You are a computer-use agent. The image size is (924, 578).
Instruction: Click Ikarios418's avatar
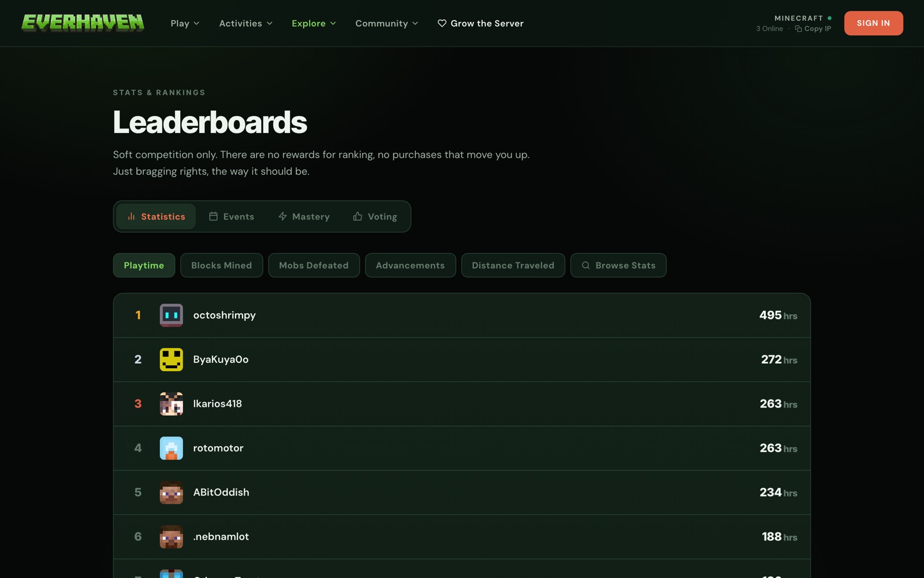point(172,404)
